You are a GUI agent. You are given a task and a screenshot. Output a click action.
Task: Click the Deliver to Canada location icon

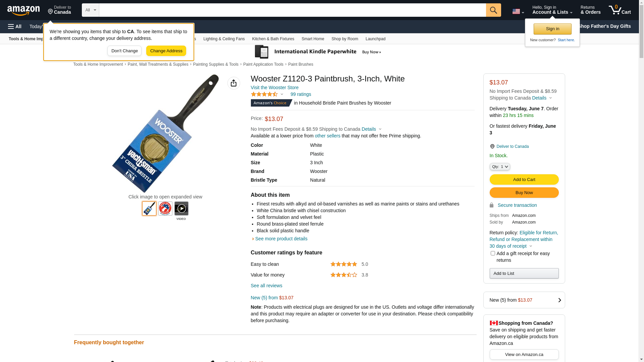click(x=492, y=146)
